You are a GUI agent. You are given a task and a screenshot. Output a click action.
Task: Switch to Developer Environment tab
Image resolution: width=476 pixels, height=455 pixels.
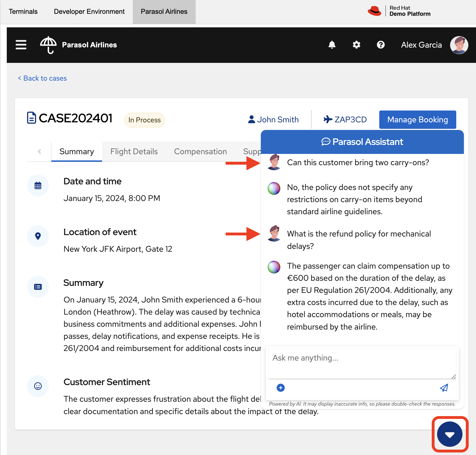click(89, 12)
